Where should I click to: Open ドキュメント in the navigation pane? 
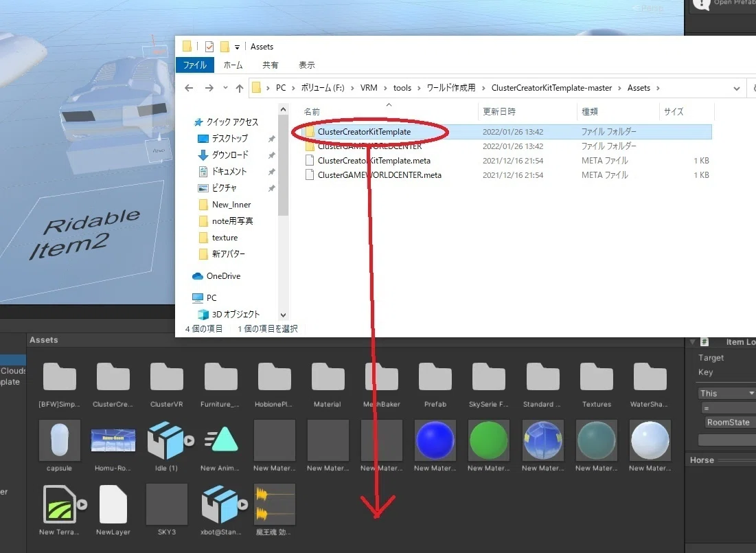(229, 171)
